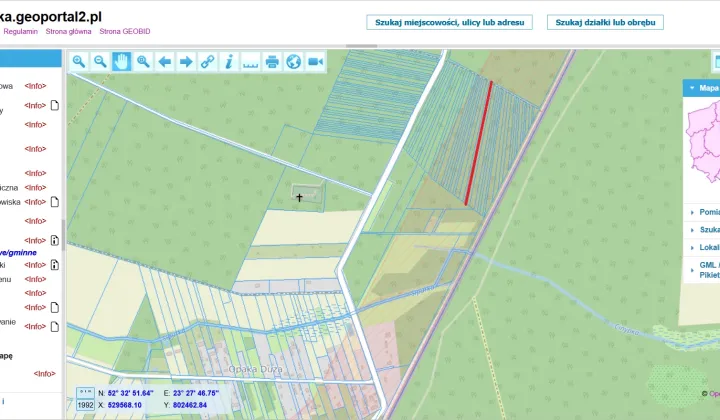Expand the GML section in right panel

click(704, 266)
